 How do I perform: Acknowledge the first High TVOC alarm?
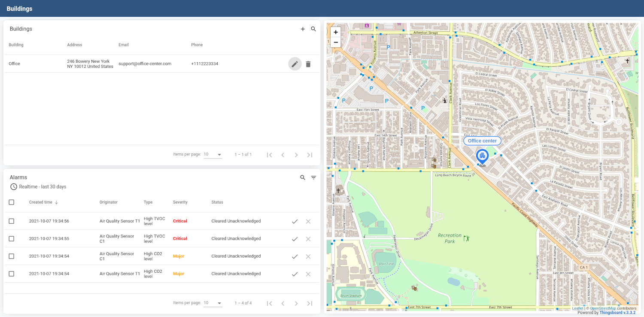point(295,221)
